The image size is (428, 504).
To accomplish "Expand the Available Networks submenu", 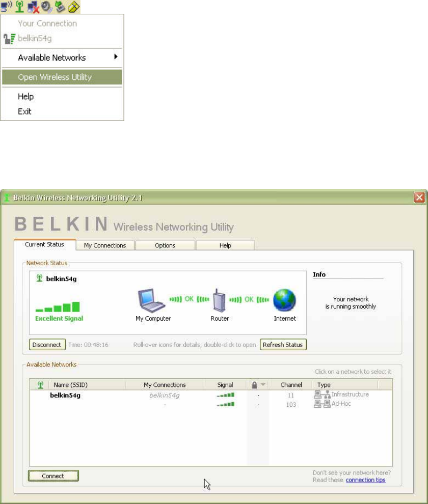I will pyautogui.click(x=62, y=58).
